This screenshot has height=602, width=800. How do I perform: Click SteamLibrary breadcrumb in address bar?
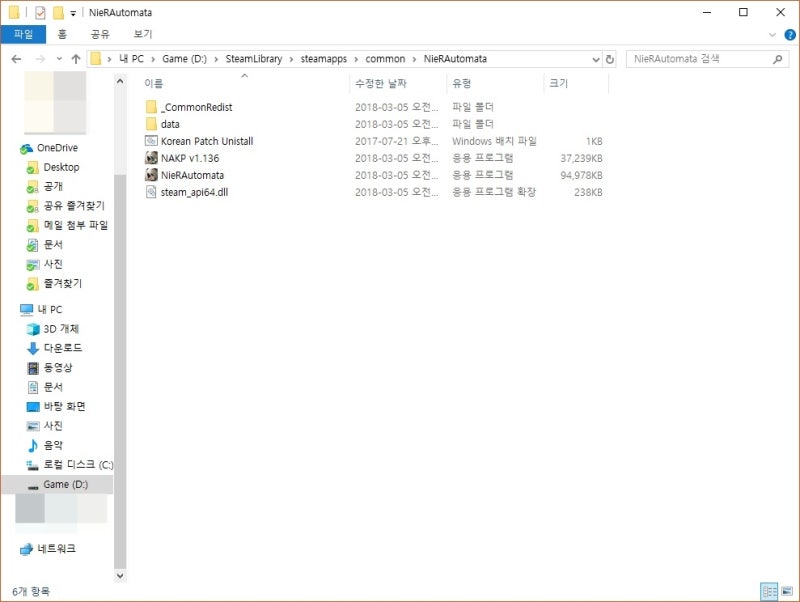254,59
